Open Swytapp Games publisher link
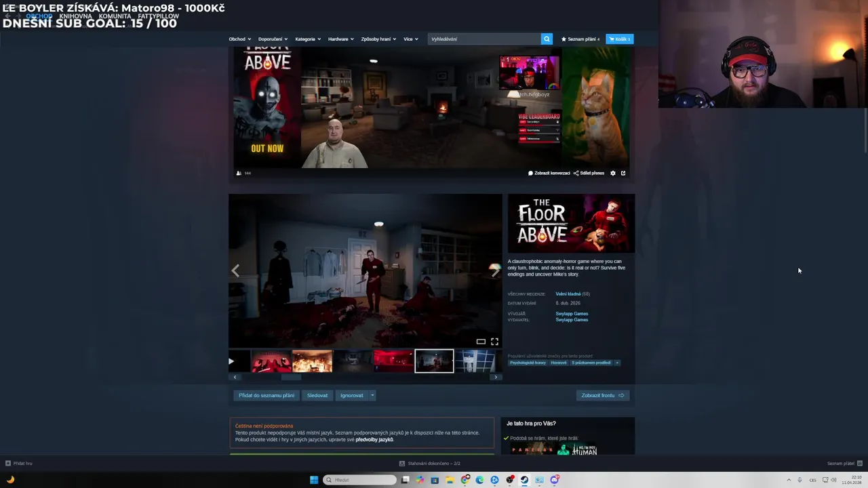Image resolution: width=868 pixels, height=488 pixels. pyautogui.click(x=572, y=320)
